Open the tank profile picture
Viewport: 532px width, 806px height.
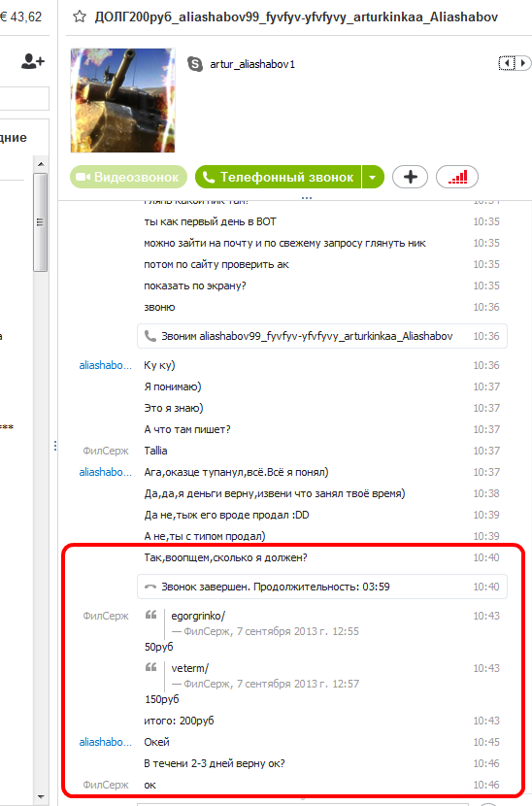pos(123,100)
